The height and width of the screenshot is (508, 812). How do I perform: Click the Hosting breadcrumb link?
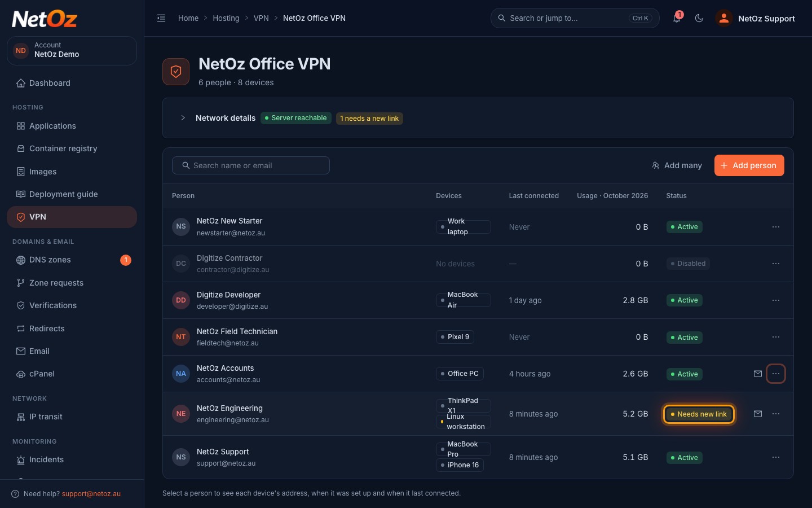click(226, 18)
